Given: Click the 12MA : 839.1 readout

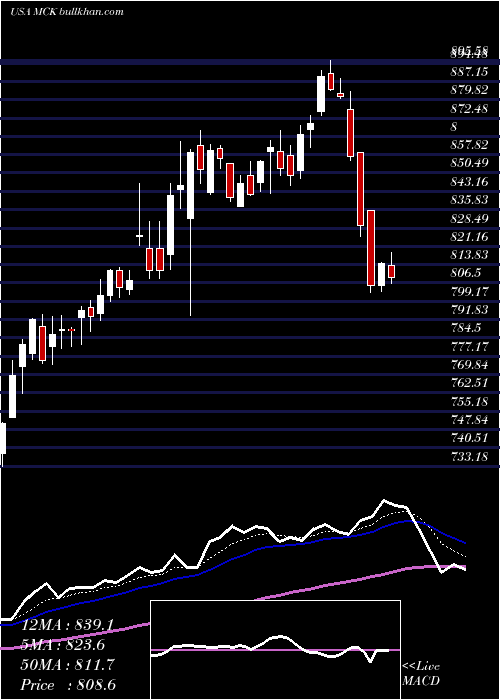Looking at the screenshot, I should point(68,625).
